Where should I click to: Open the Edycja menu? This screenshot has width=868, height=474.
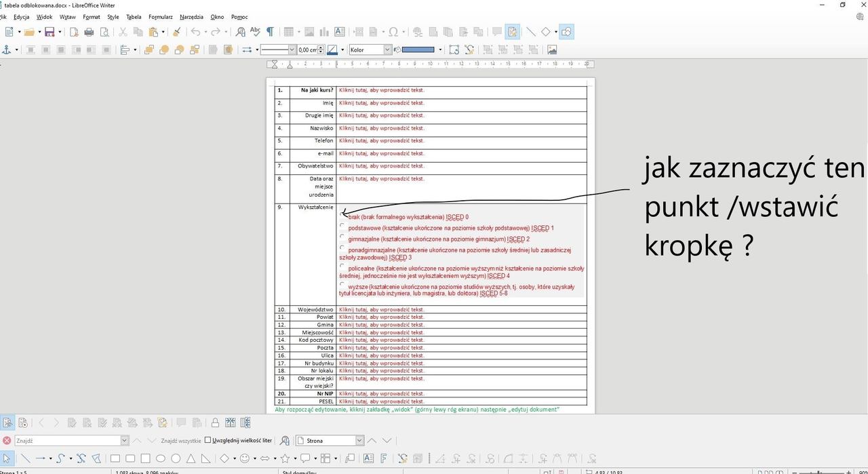pyautogui.click(x=21, y=17)
